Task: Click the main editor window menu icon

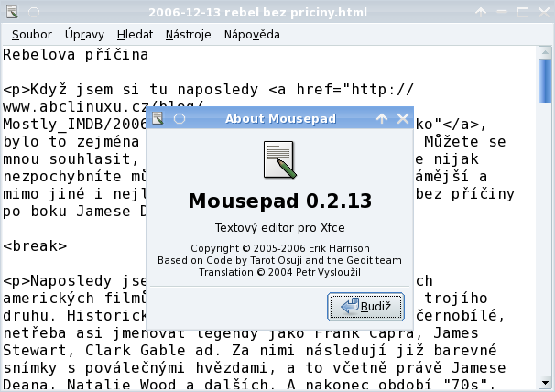Action: (9, 10)
